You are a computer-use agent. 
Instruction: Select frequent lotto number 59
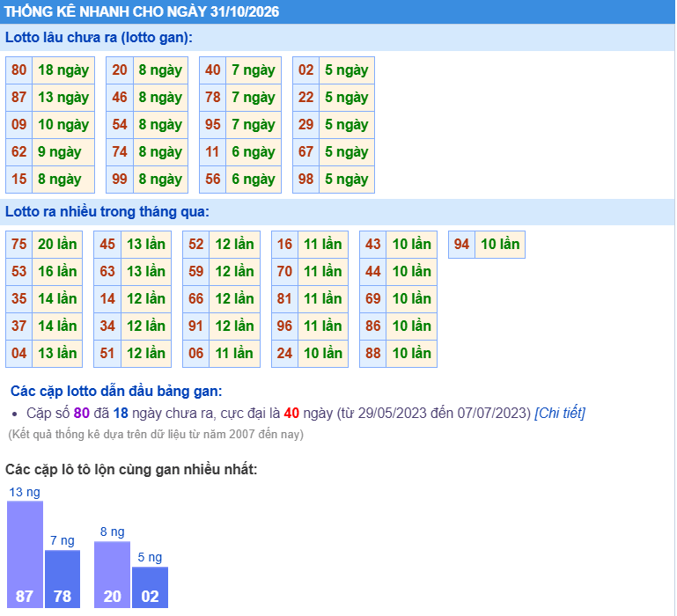point(196,272)
